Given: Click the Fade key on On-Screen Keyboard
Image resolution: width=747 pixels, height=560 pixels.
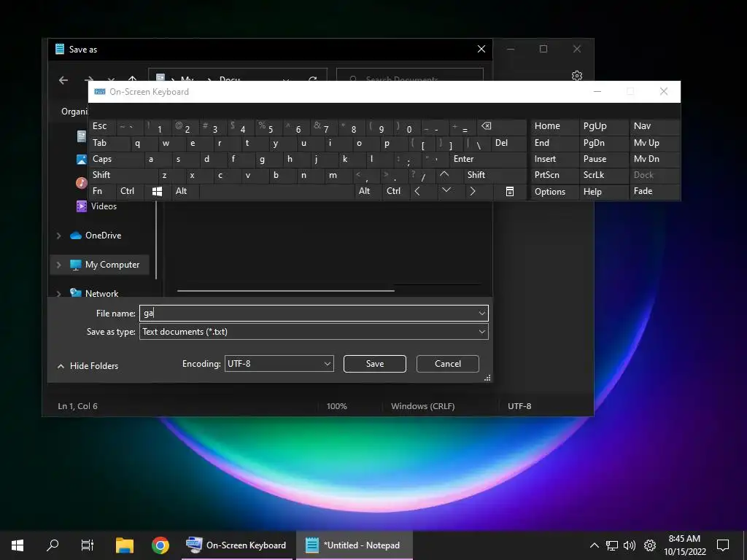Looking at the screenshot, I should point(654,192).
